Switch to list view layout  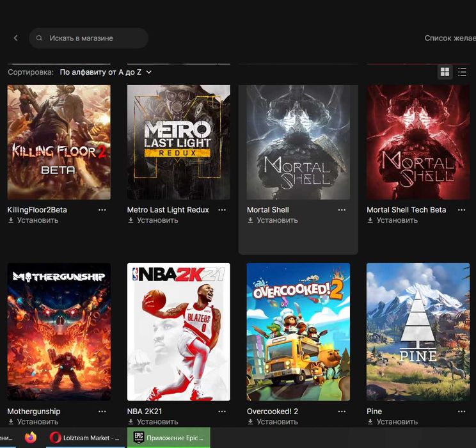tap(462, 72)
